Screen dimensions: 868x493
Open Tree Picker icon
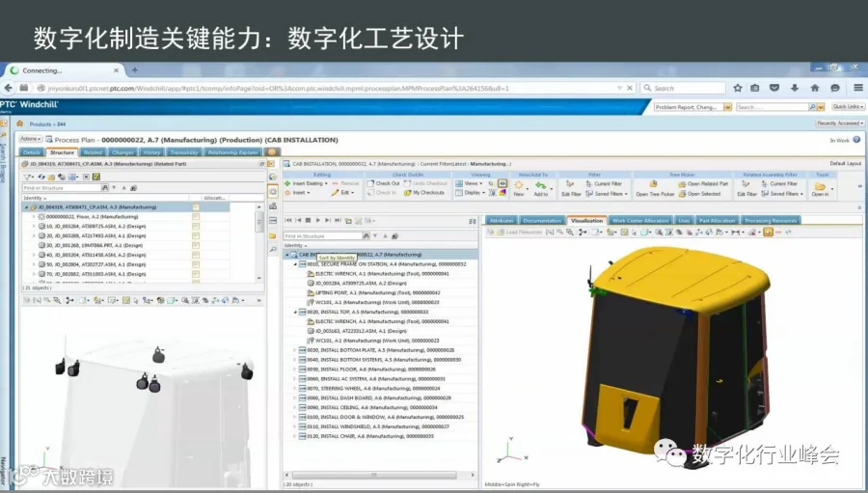point(653,184)
